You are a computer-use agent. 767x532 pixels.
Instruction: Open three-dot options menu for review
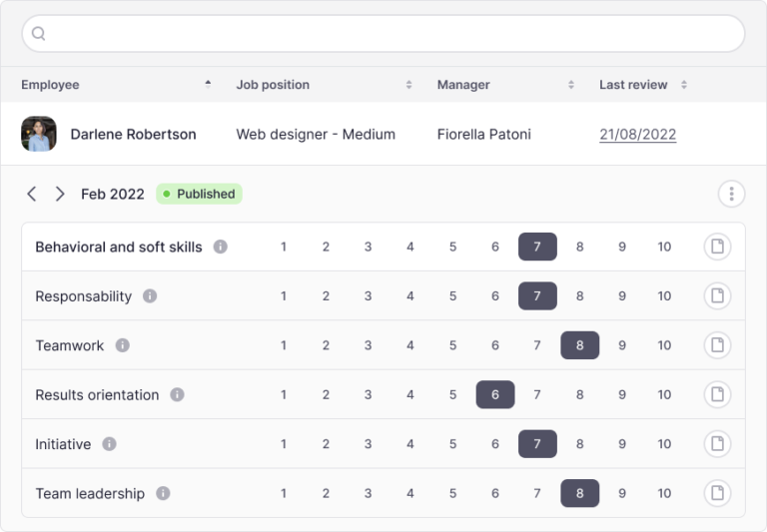click(x=731, y=194)
